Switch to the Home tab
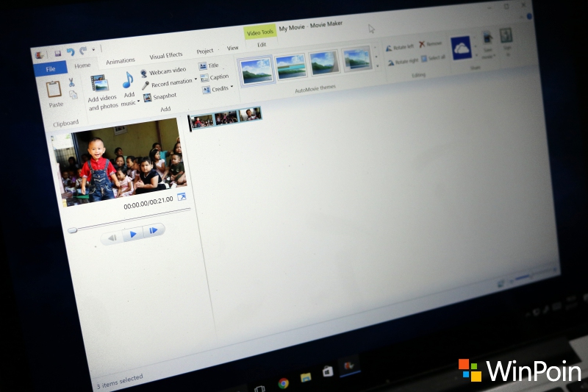This screenshot has height=392, width=588. (x=82, y=65)
